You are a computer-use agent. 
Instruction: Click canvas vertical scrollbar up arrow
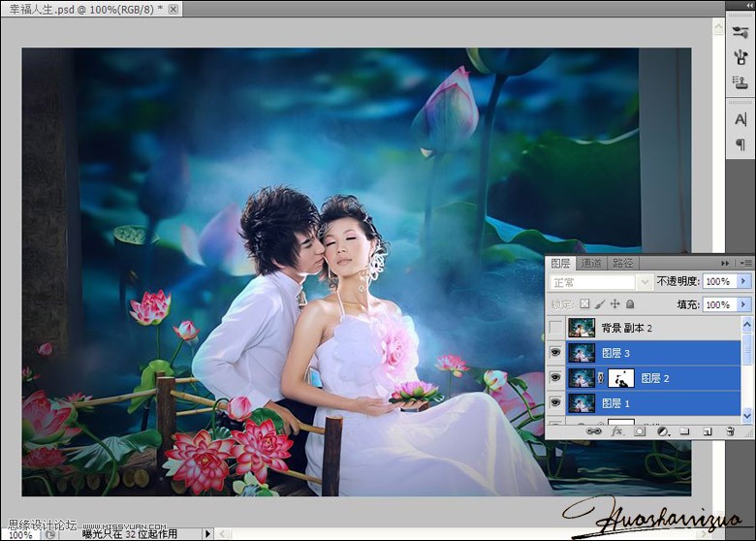[x=718, y=26]
